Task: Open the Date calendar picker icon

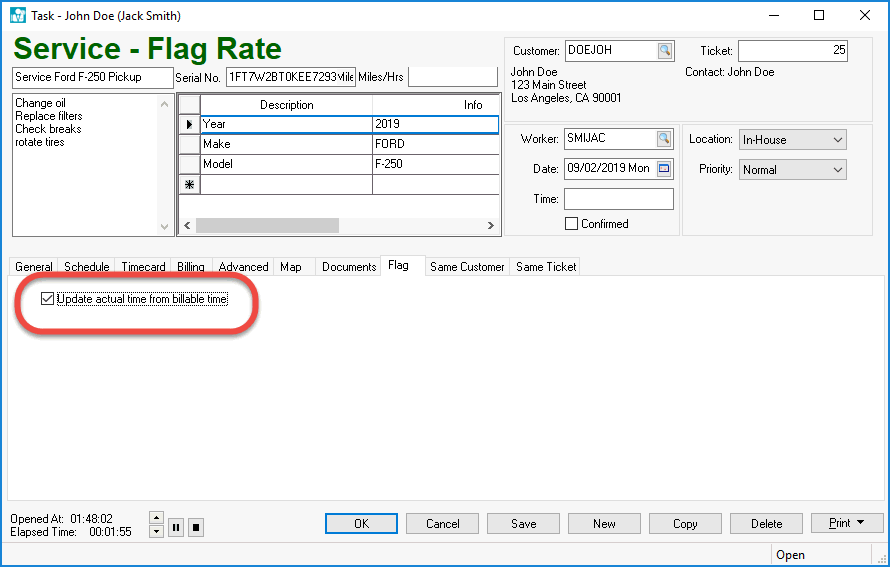Action: 665,169
